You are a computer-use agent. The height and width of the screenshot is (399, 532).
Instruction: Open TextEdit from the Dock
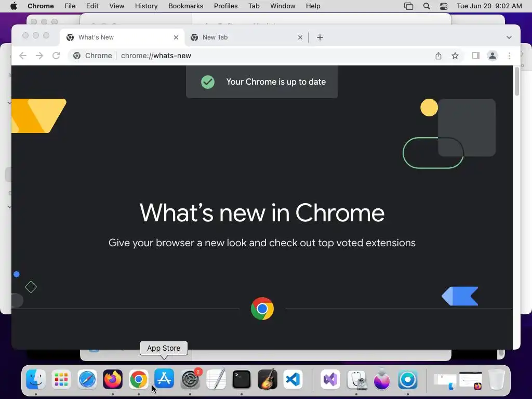(216, 379)
